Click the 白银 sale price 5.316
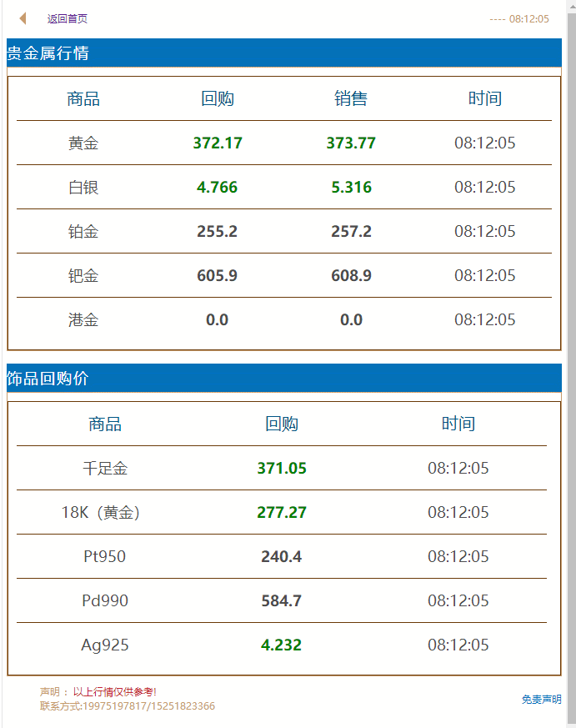Screen dimensions: 576x728 coord(351,188)
